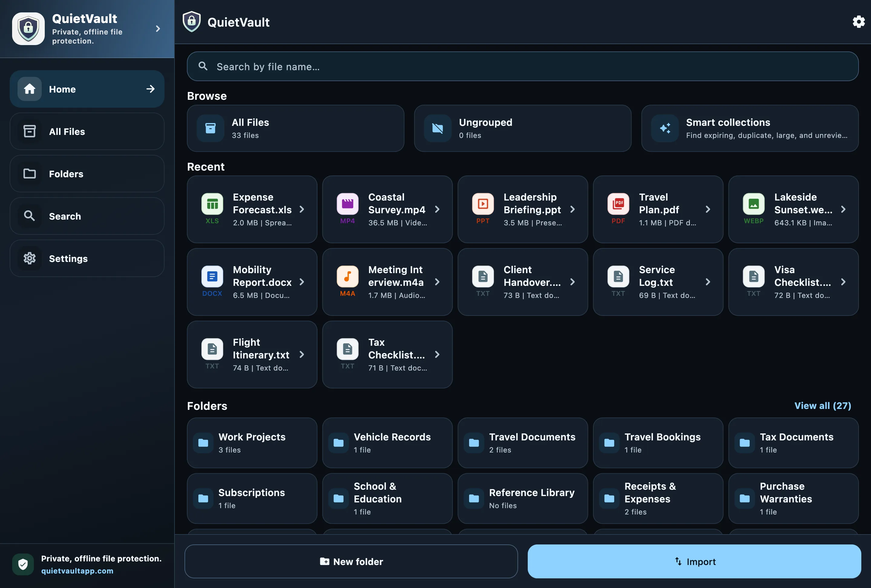The width and height of the screenshot is (871, 588).
Task: Click the Visa Checklist TXT icon
Action: click(x=753, y=276)
